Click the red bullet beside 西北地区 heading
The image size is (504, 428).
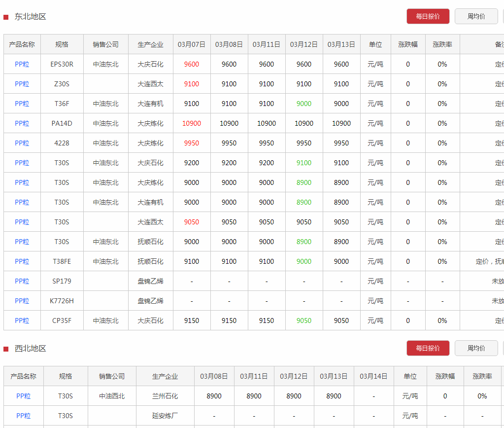6,349
